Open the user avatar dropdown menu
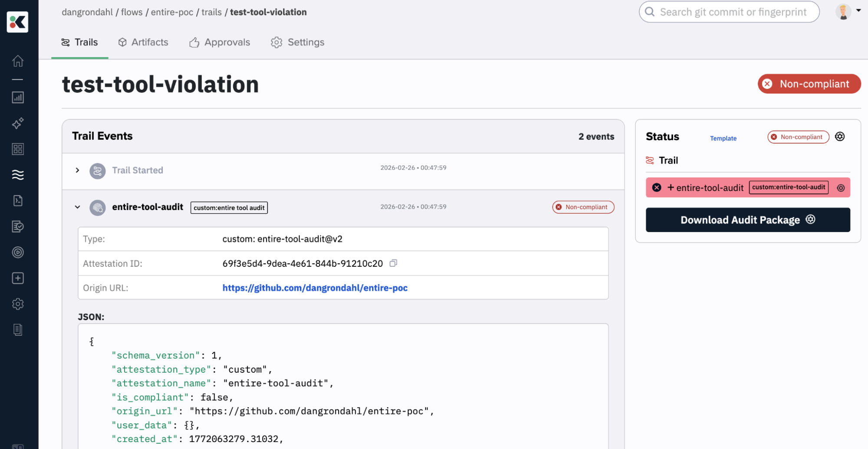The height and width of the screenshot is (449, 868). (x=848, y=12)
